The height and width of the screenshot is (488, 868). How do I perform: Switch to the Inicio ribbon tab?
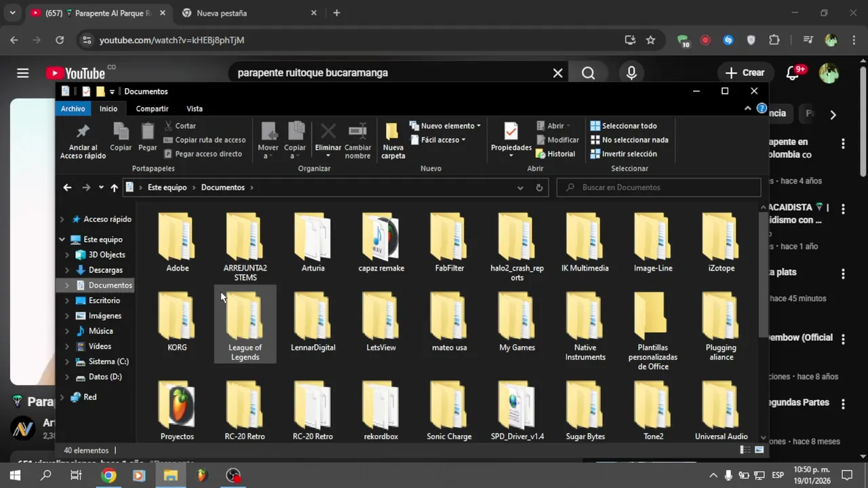(x=108, y=108)
